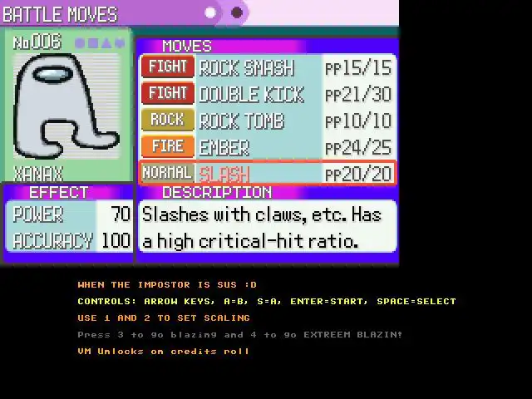Image resolution: width=532 pixels, height=399 pixels.
Task: Click the FIGHT type badge beside ROCK SMASH
Action: click(168, 66)
